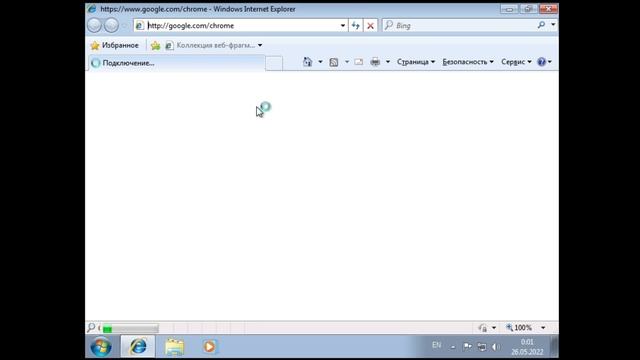This screenshot has width=640, height=360.
Task: Stop page loading with red X
Action: pos(370,26)
